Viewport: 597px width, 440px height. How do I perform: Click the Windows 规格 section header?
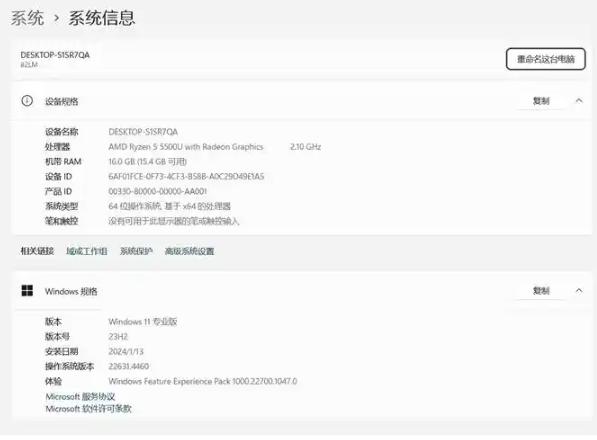[71, 291]
